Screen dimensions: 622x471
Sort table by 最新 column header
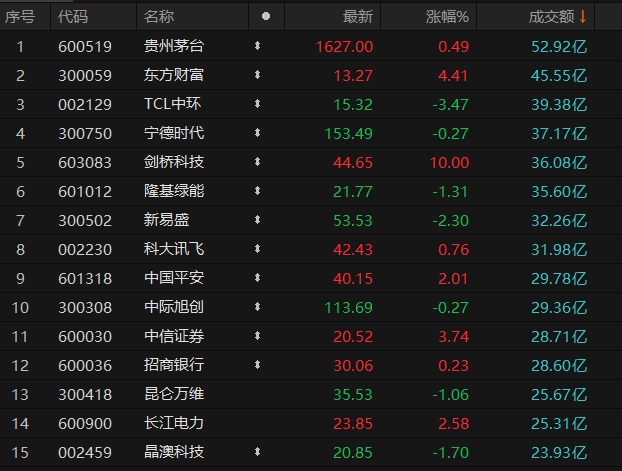point(357,17)
